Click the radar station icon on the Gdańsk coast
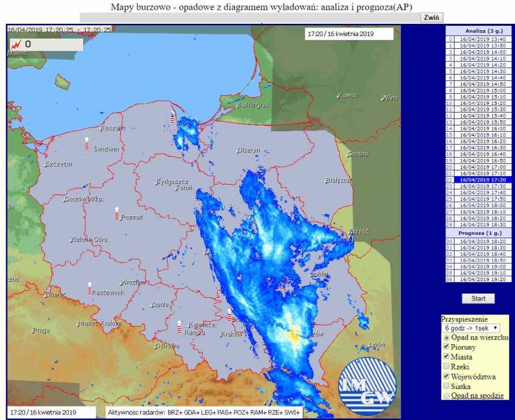Image resolution: width=515 pixels, height=420 pixels. [x=173, y=117]
